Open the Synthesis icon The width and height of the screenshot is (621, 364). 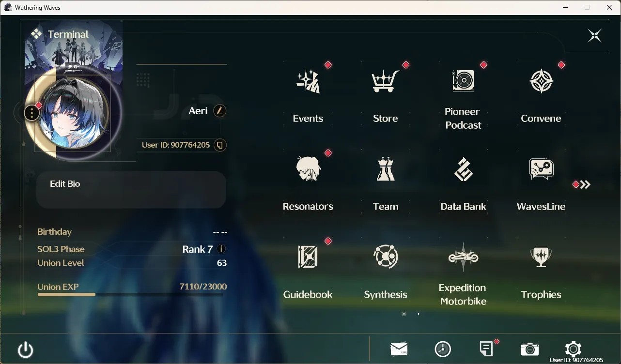coord(386,257)
